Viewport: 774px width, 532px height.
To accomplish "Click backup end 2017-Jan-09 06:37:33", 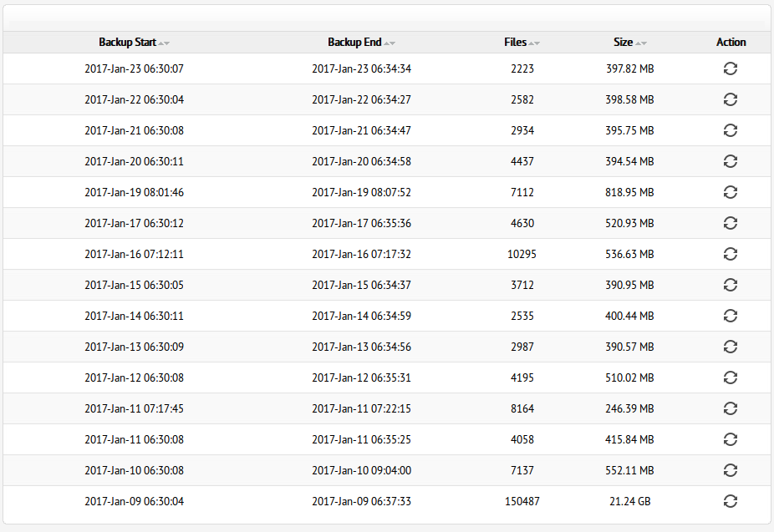I will (361, 501).
